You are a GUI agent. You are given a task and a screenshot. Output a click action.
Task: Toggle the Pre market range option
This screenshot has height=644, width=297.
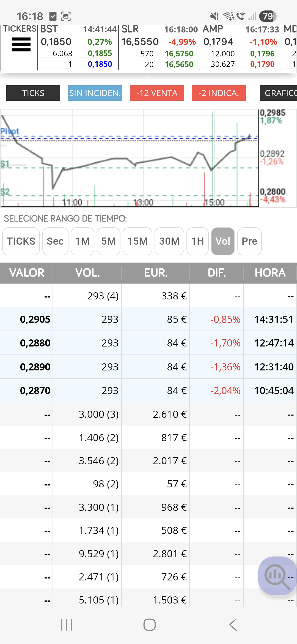249,241
